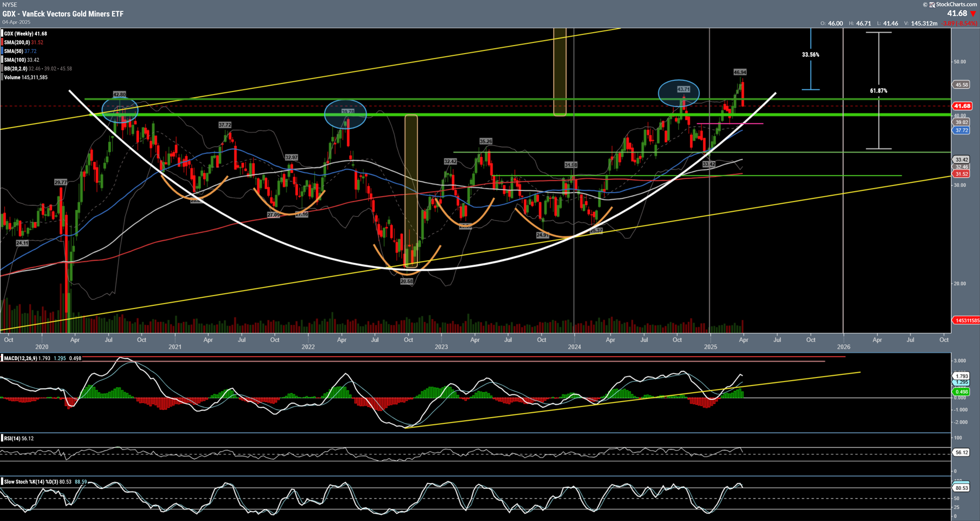Click the 20.58 low price label
Screen dimensions: 980x521
(x=407, y=281)
